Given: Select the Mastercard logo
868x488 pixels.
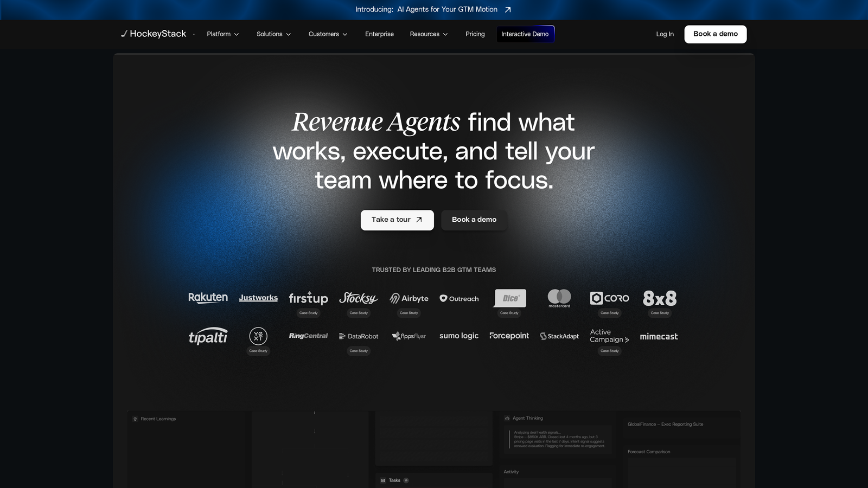Looking at the screenshot, I should (559, 298).
